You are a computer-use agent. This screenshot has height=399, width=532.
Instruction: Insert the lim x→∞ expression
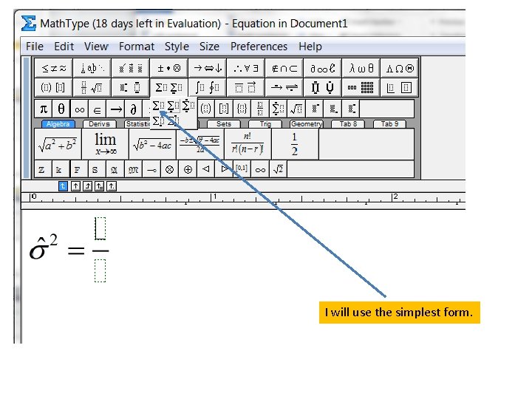(x=106, y=144)
